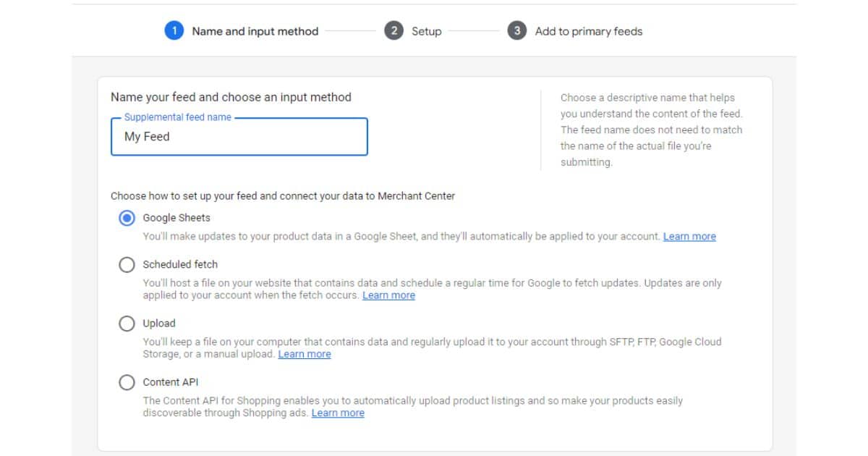Open Learn more link under Upload
The image size is (868, 456).
click(305, 354)
